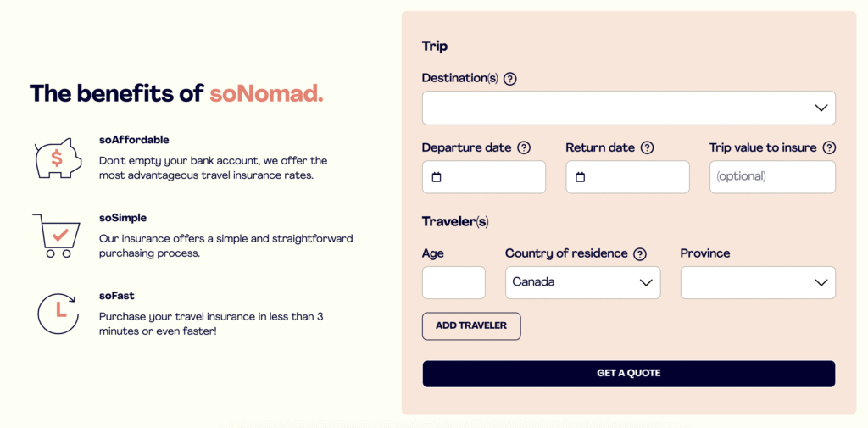This screenshot has width=868, height=428.
Task: Focus the Trip value to insure field
Action: 772,177
